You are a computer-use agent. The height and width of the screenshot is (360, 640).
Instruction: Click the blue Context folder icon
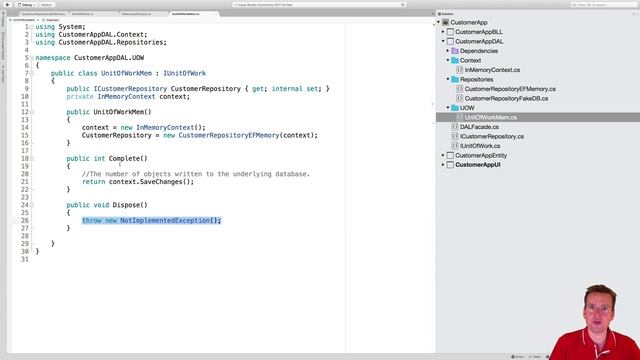[x=455, y=60]
